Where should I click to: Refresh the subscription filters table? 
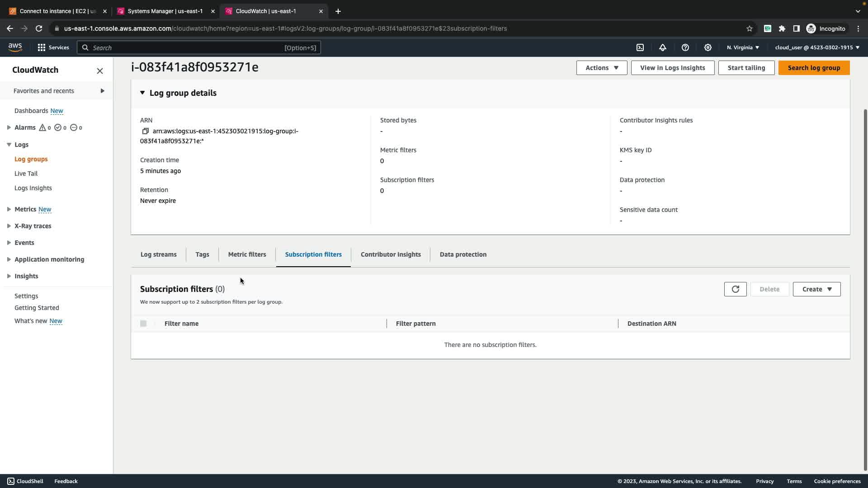735,289
